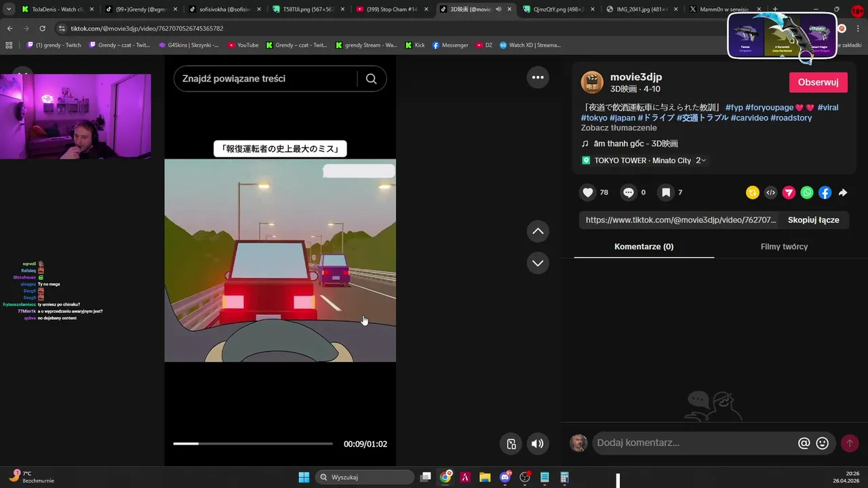868x488 pixels.
Task: Open File Explorer from the taskbar
Action: [x=485, y=477]
